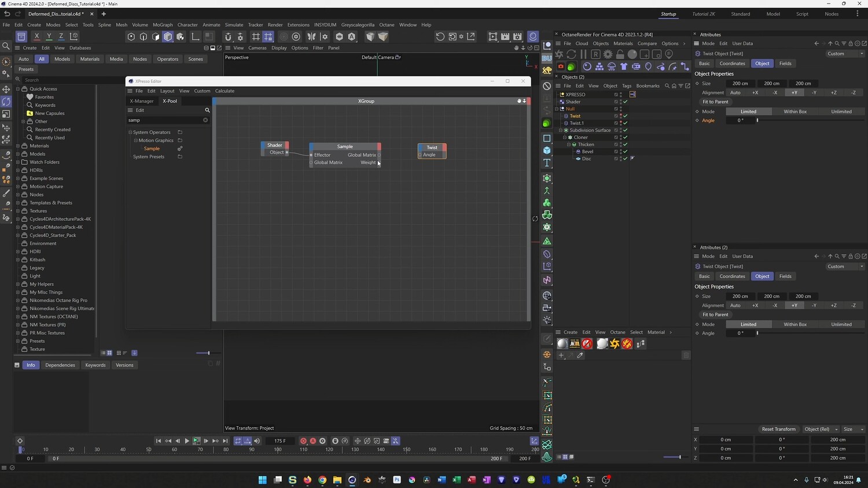
Task: Click Octane pause render icon
Action: pos(583,54)
